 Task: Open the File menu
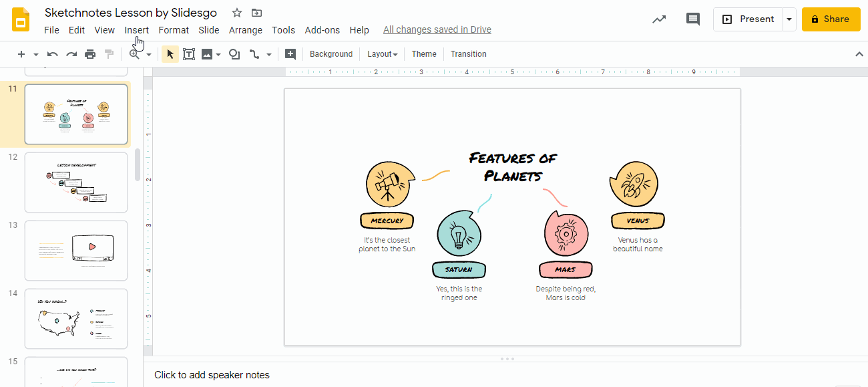click(51, 30)
